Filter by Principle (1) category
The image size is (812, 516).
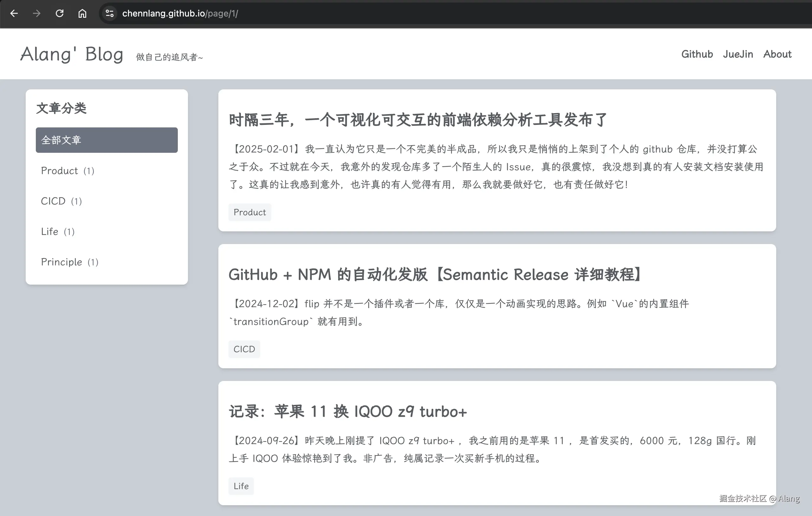click(106, 262)
